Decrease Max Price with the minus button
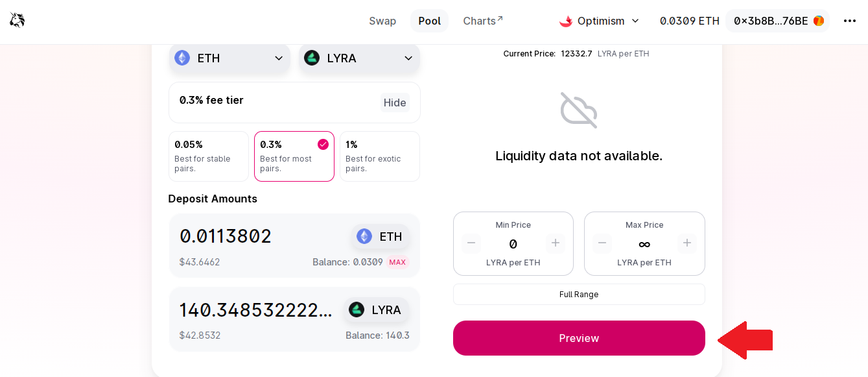 [602, 243]
